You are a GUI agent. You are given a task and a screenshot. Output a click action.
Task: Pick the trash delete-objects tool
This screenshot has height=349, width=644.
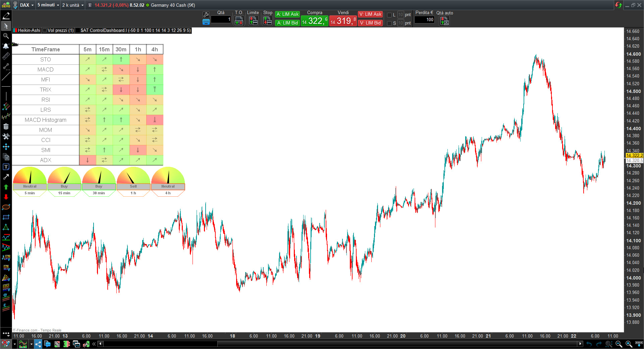6,127
